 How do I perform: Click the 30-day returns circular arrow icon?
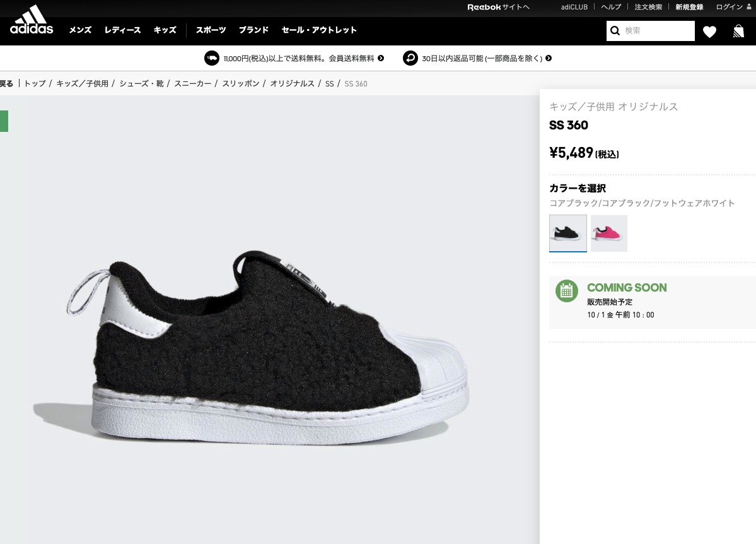click(x=410, y=58)
